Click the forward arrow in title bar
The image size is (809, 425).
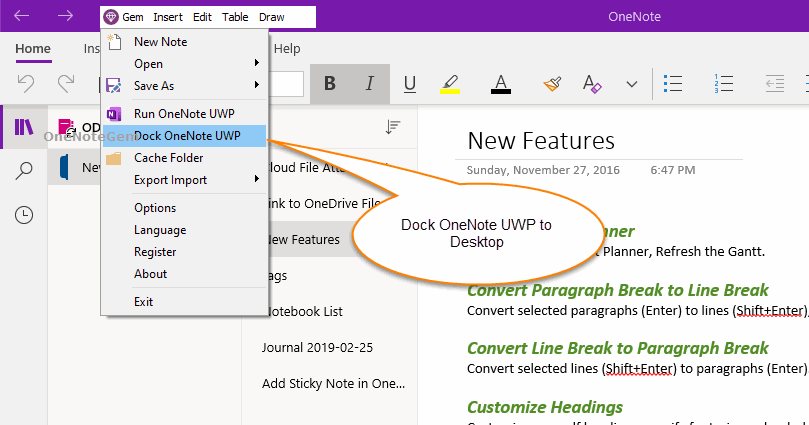(x=65, y=16)
